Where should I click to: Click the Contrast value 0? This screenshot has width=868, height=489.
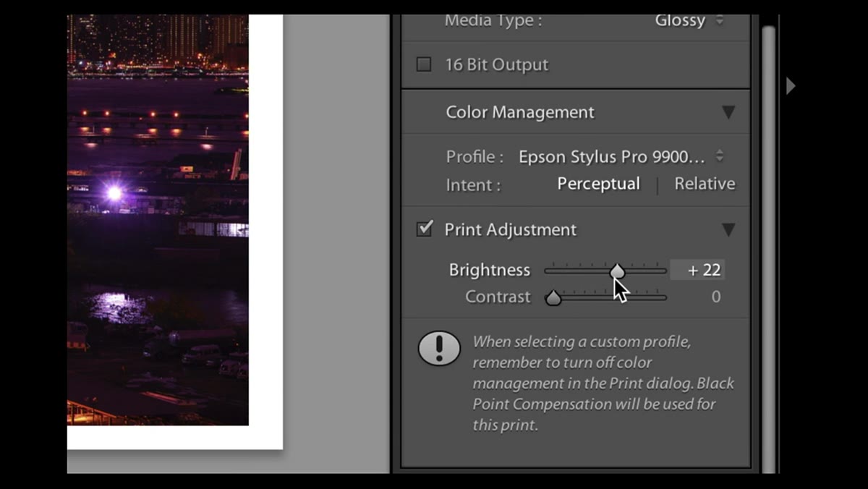pyautogui.click(x=715, y=297)
